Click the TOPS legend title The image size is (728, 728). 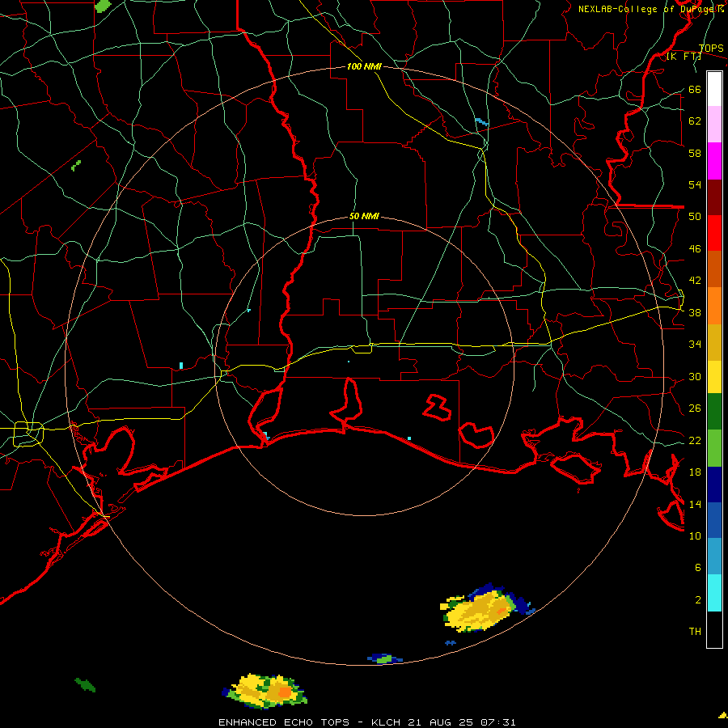tap(711, 49)
